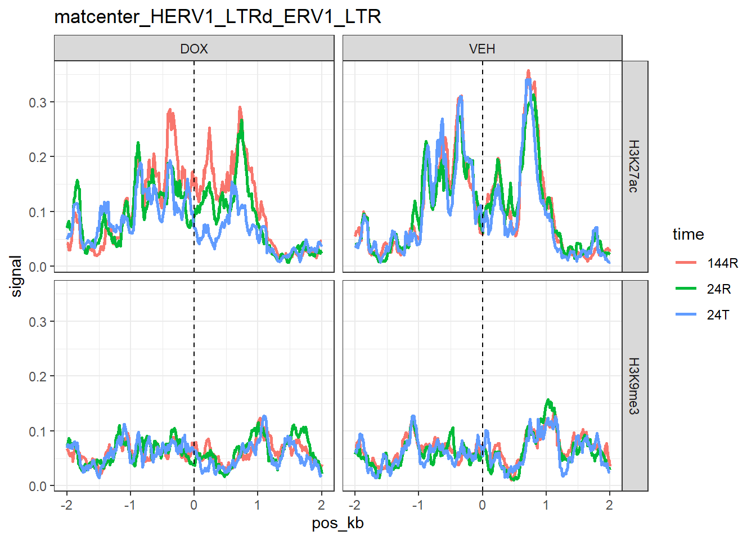Click the 0.2 y-axis tick of H3K9me3 row
Screen dimensions: 756x540
(x=38, y=376)
